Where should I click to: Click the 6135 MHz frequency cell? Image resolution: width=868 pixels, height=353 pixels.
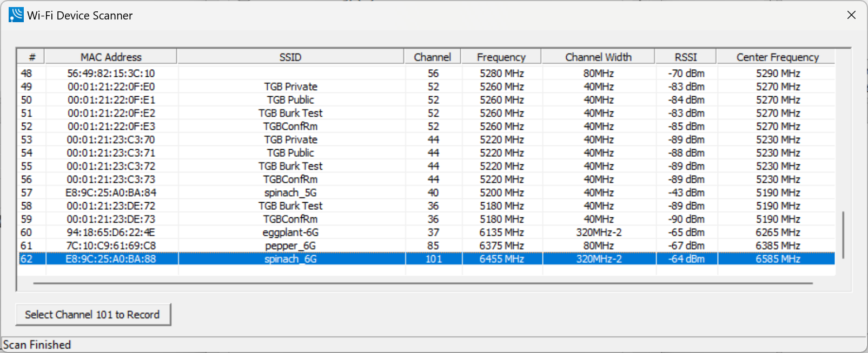click(501, 232)
